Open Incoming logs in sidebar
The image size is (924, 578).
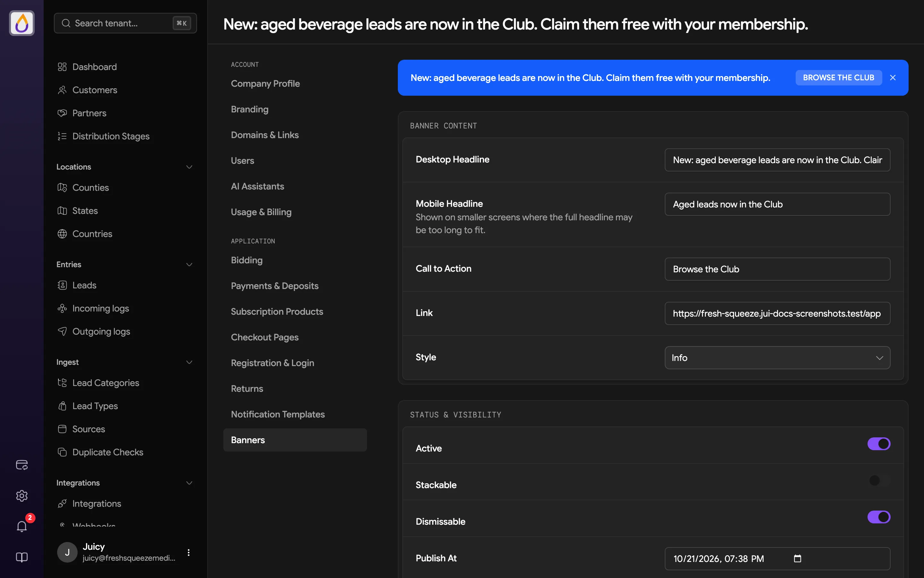[100, 308]
